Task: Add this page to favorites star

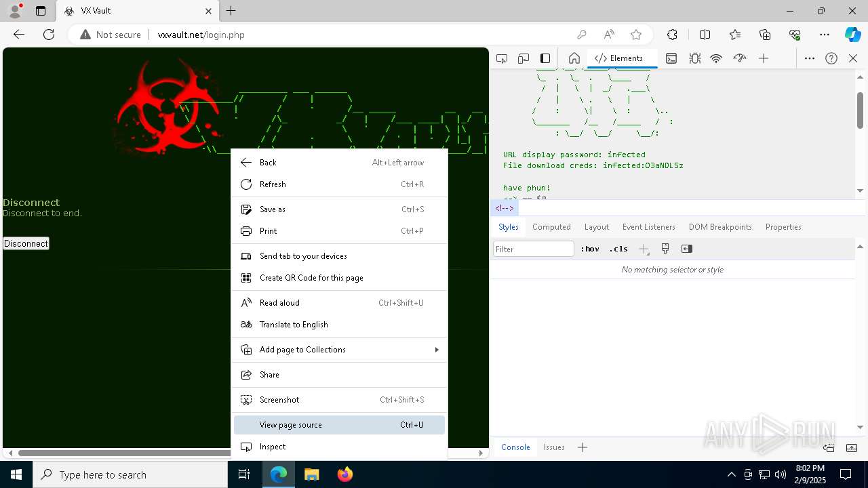Action: point(636,35)
